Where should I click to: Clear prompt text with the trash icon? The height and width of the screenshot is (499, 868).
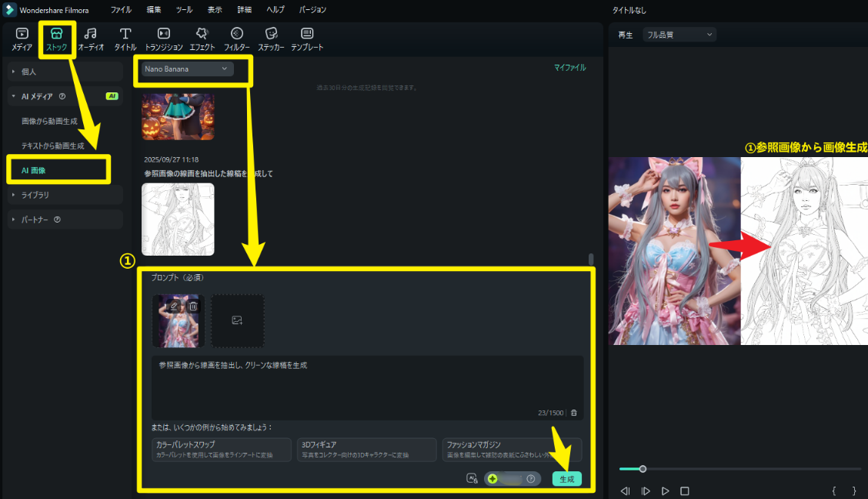[x=573, y=413]
